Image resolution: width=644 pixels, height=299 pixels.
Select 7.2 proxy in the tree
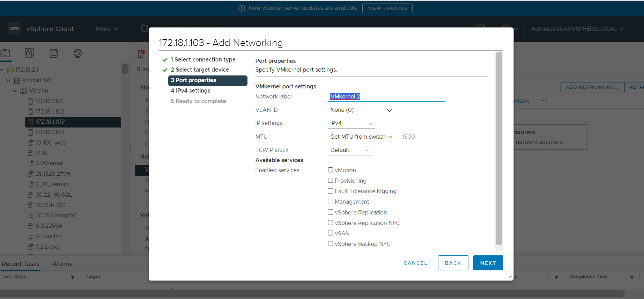pyautogui.click(x=47, y=247)
